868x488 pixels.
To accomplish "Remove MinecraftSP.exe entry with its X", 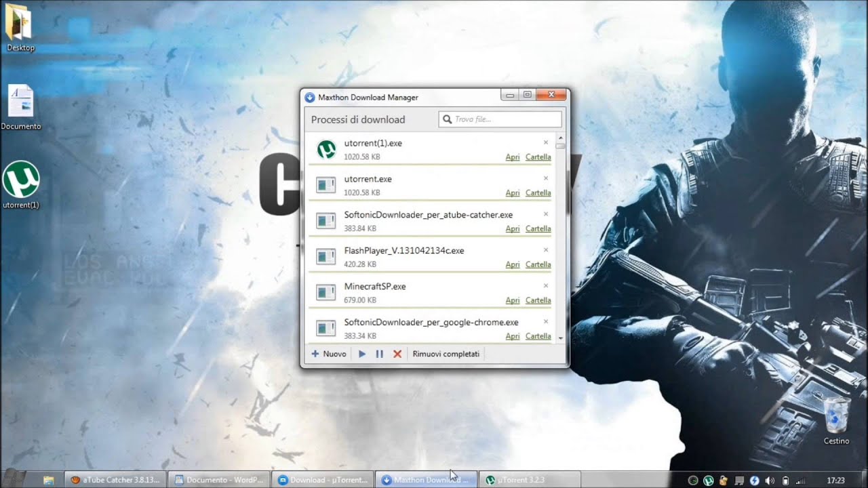I will coord(546,286).
